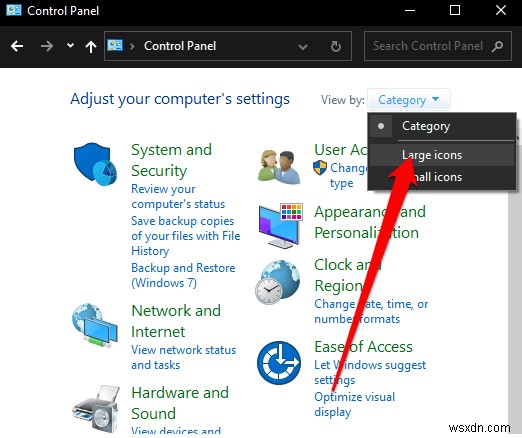The width and height of the screenshot is (522, 438).
Task: Open Backup and Restore (Windows 7)
Action: pyautogui.click(x=183, y=275)
